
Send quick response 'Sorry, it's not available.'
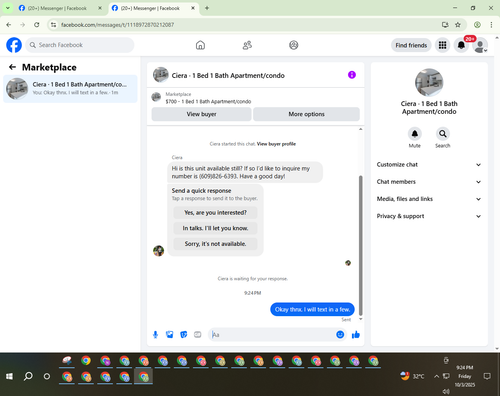pyautogui.click(x=215, y=244)
